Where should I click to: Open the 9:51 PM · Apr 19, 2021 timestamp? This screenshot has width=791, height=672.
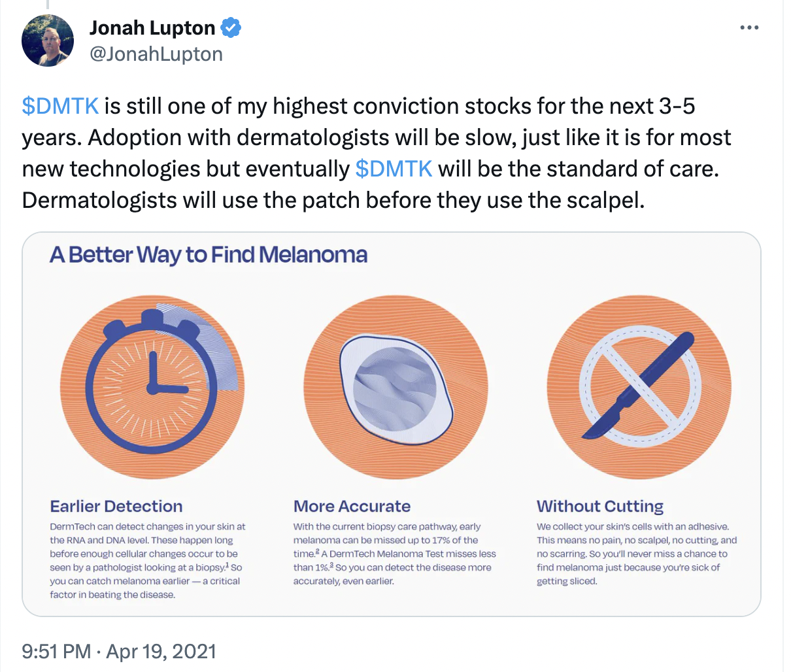click(x=118, y=651)
